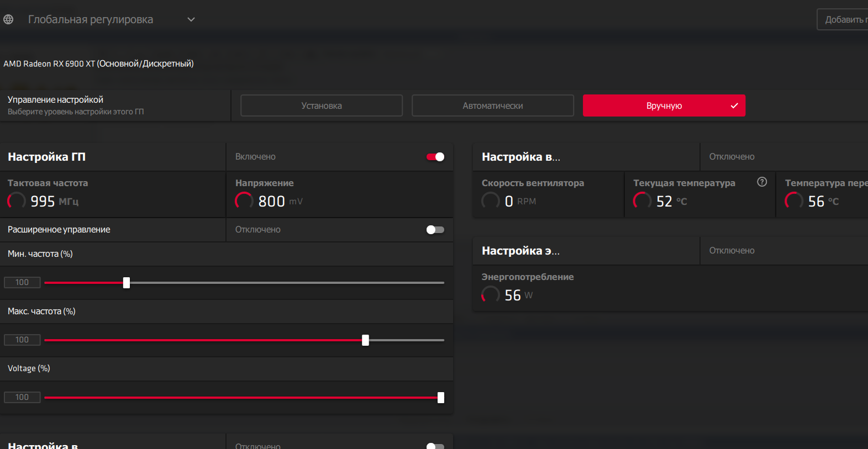Click the Скорость вентилятора gauge icon
868x449 pixels.
[491, 200]
